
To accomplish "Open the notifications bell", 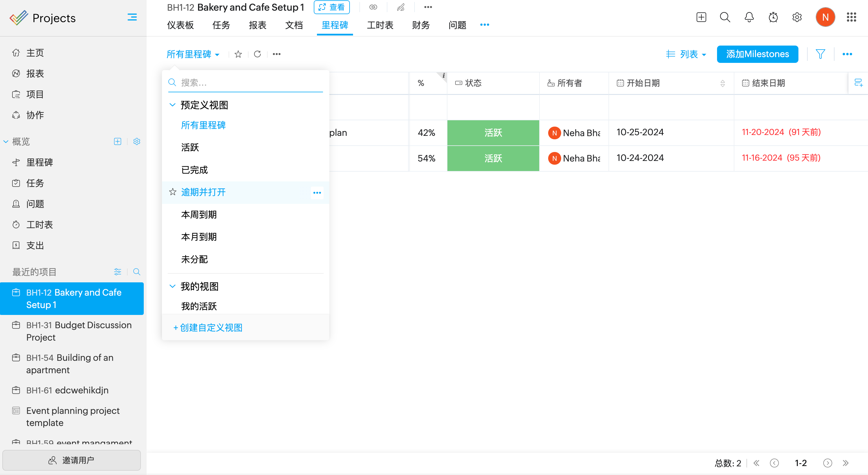I will (x=749, y=17).
